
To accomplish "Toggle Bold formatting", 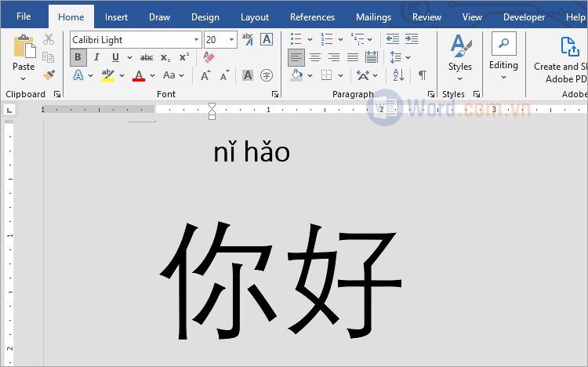I will [78, 57].
